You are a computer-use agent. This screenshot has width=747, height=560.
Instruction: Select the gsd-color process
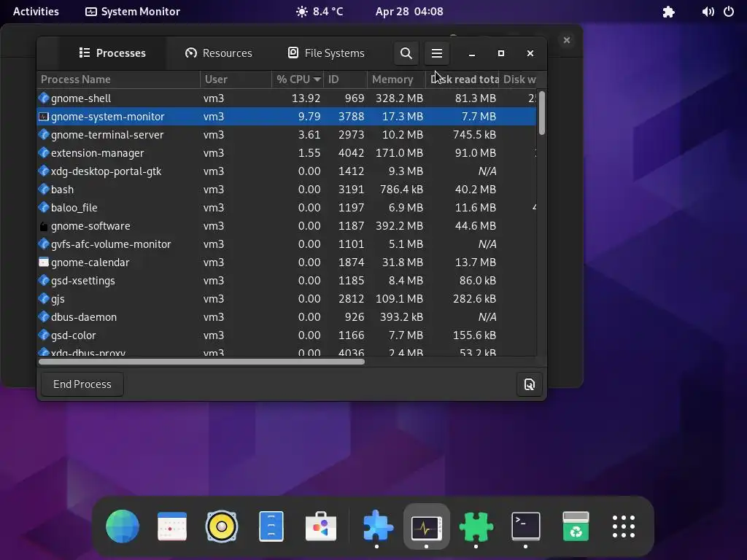287,335
